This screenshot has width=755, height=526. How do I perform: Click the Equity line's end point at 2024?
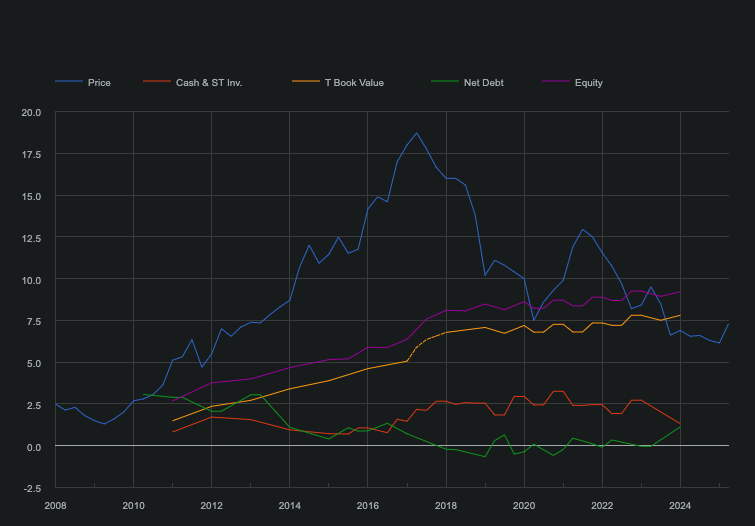680,292
